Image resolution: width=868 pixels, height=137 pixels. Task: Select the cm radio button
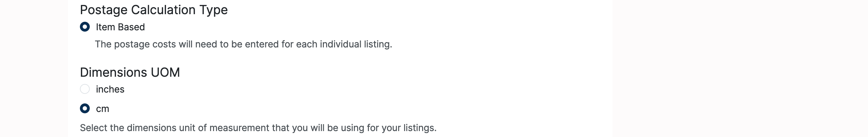[x=85, y=108]
